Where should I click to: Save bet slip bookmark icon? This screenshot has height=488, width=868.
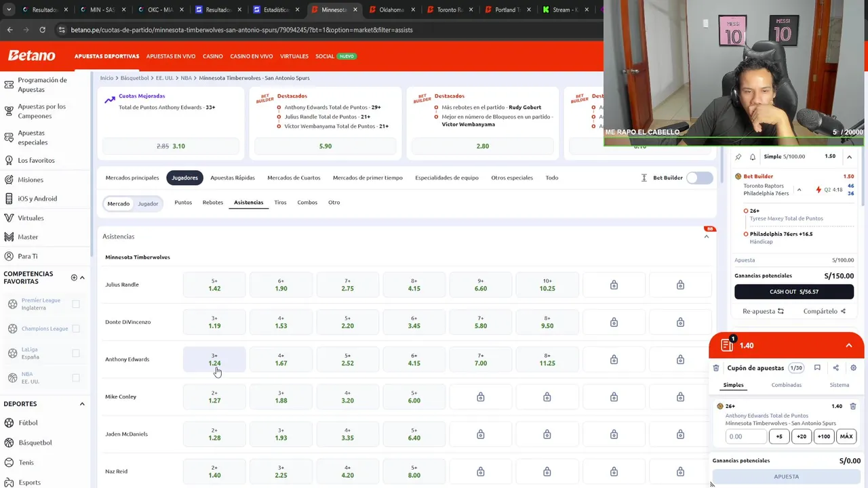pyautogui.click(x=817, y=368)
